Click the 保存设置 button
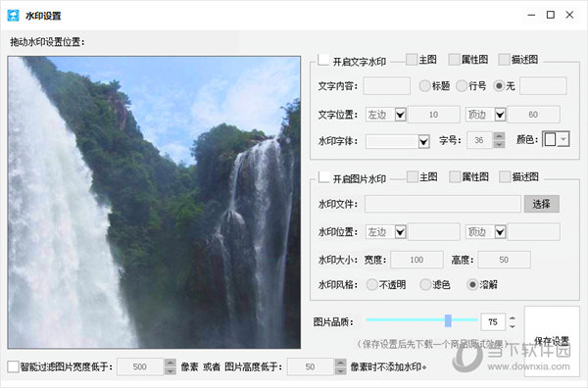Image resolution: width=588 pixels, height=388 pixels. [552, 341]
